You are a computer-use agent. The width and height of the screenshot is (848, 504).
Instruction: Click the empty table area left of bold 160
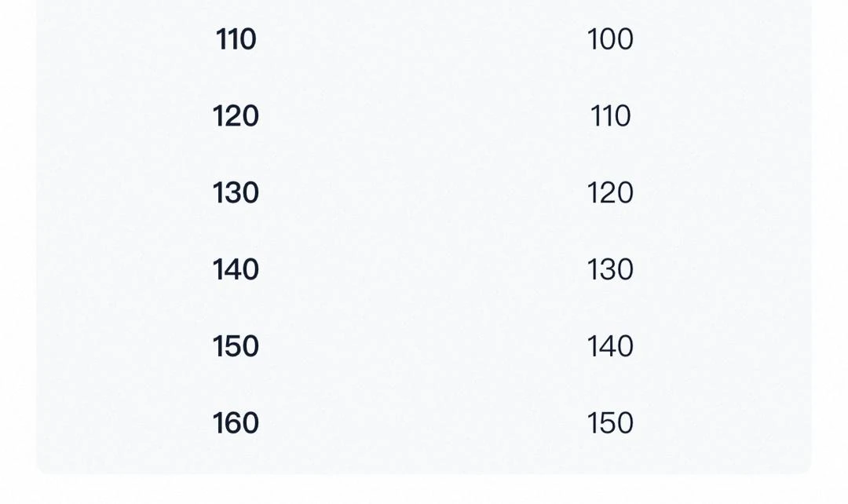point(118,423)
